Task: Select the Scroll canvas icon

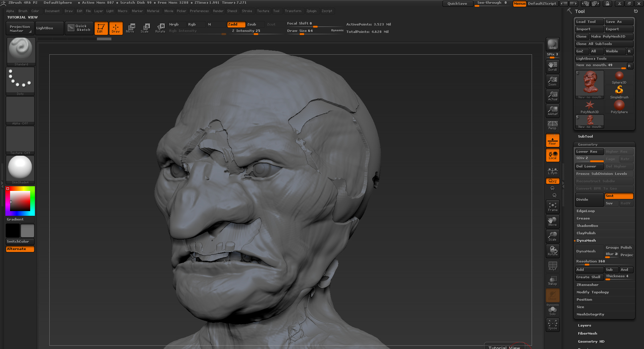Action: (x=552, y=66)
